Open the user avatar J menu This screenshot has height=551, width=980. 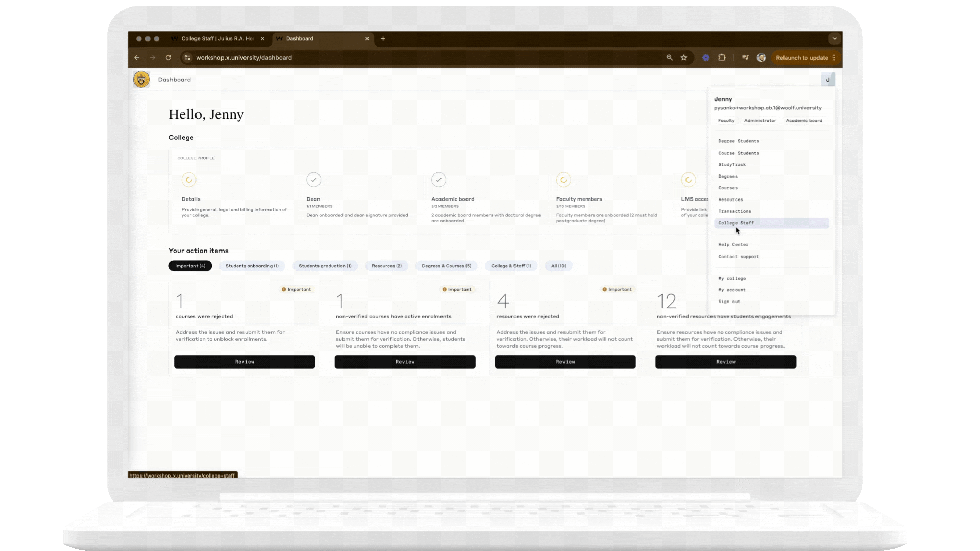click(827, 80)
